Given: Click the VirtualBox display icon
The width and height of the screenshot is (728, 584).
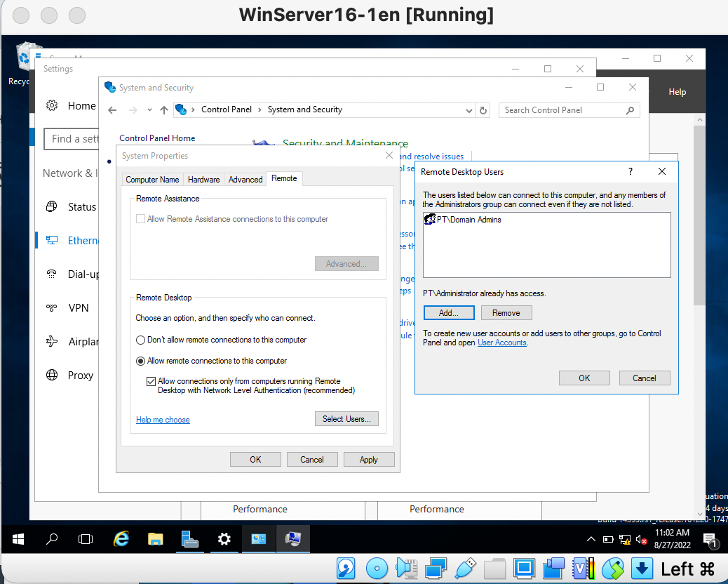Looking at the screenshot, I should [x=524, y=568].
